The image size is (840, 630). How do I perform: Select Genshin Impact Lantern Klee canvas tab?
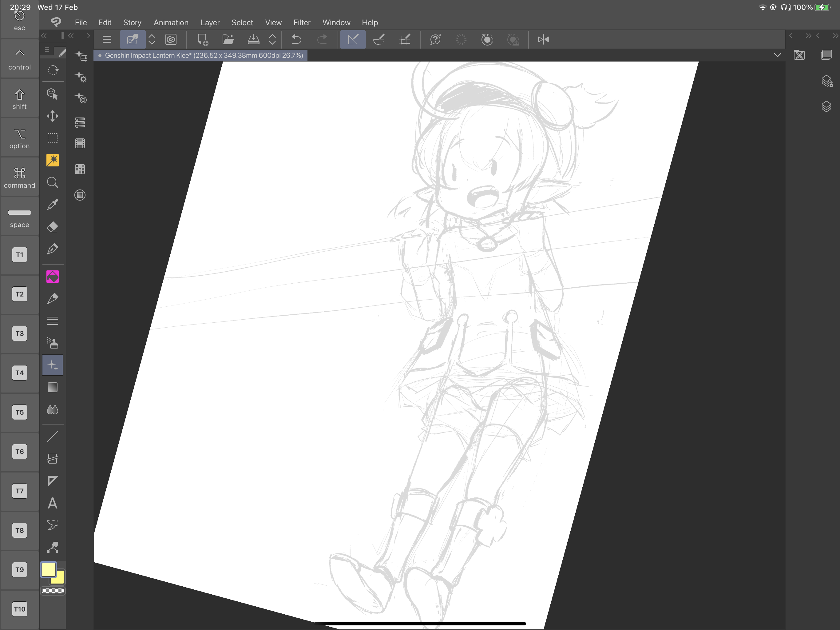200,55
